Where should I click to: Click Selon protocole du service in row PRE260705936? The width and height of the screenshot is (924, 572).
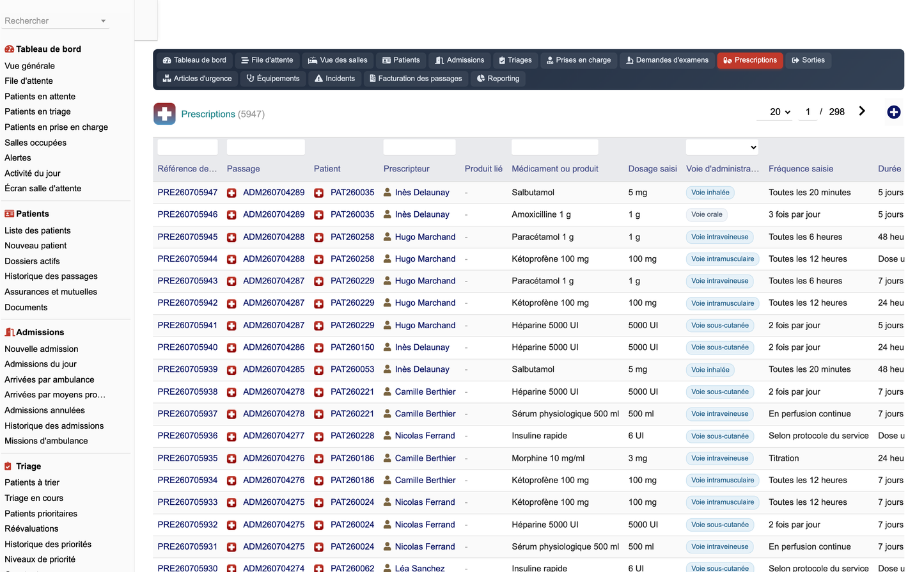[818, 436]
